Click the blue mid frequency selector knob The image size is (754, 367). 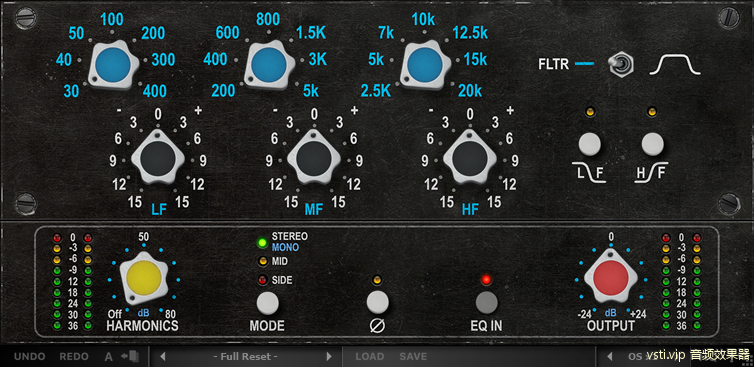click(269, 65)
